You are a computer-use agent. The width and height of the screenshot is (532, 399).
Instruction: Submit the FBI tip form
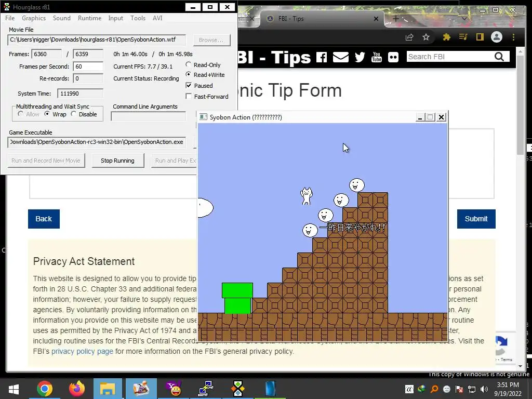point(476,219)
